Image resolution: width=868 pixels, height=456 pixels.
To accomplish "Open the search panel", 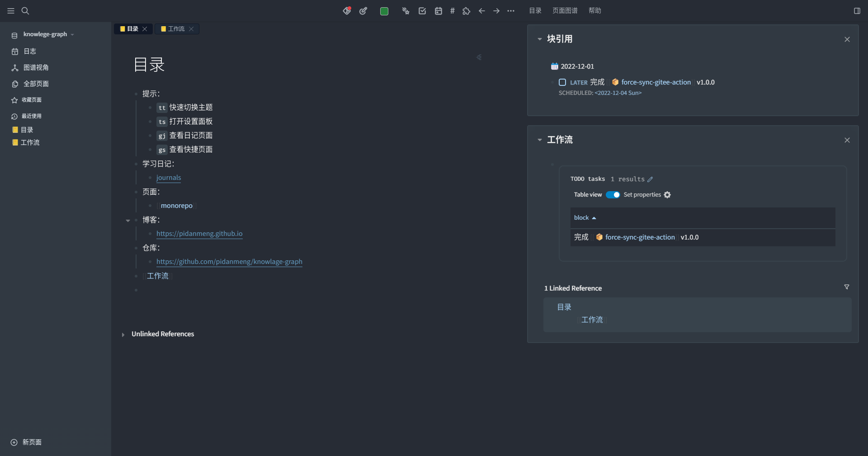I will (x=25, y=11).
